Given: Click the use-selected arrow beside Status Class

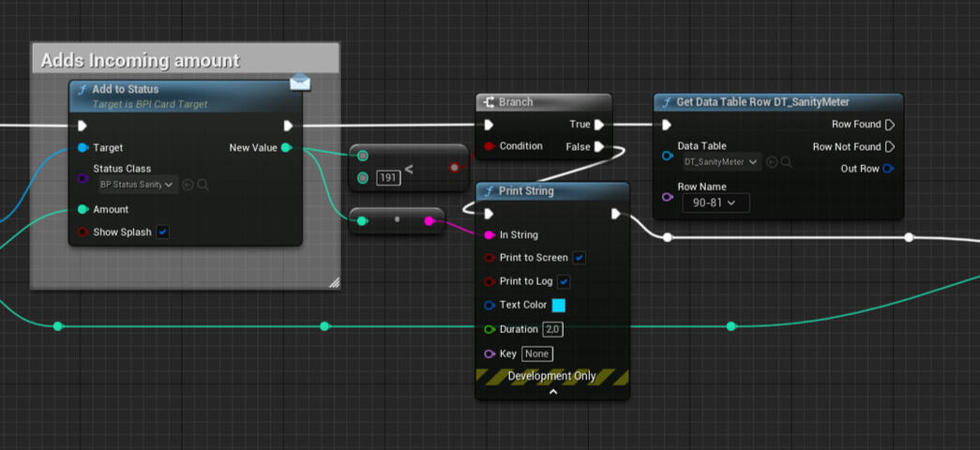Looking at the screenshot, I should click(x=188, y=185).
